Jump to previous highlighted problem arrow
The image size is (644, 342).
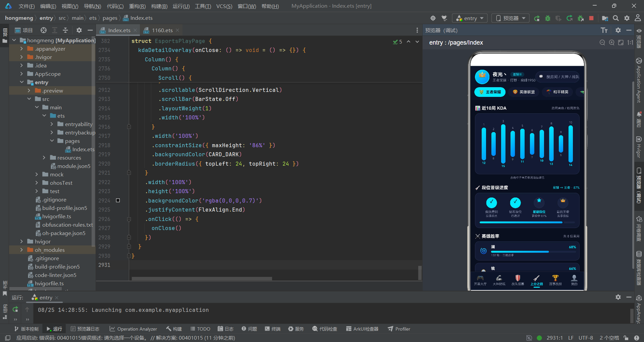point(409,42)
